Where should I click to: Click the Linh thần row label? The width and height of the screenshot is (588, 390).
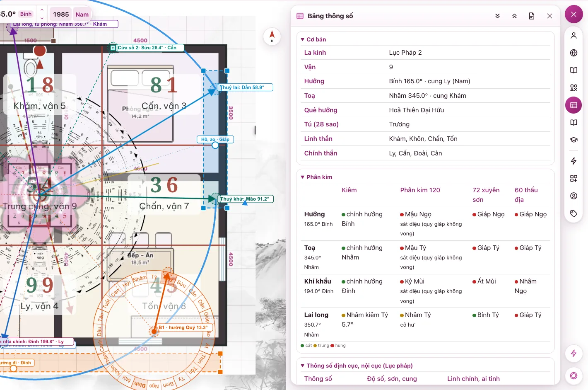[318, 139]
